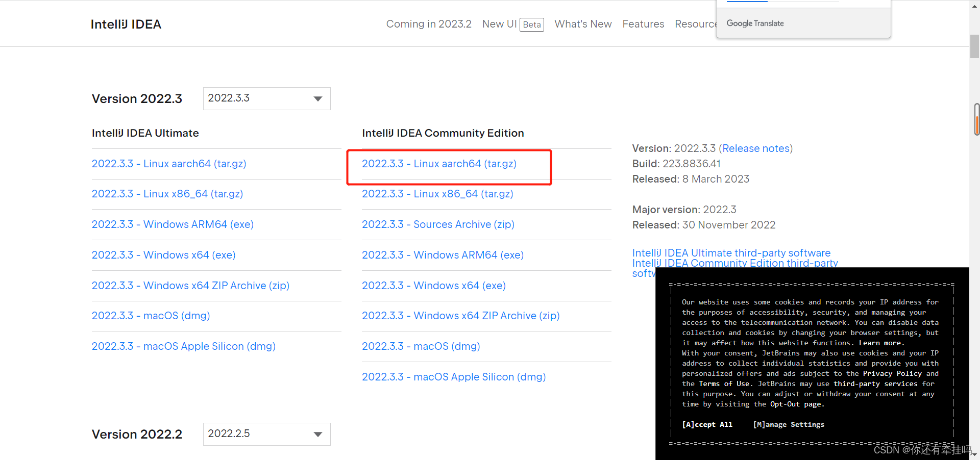Click the arrow of the 2022.3.3 dropdown
980x460 pixels.
(x=318, y=99)
